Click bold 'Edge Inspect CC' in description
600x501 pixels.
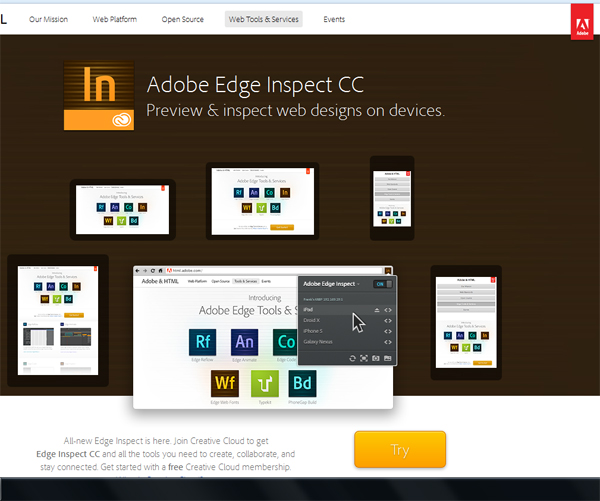[68, 454]
